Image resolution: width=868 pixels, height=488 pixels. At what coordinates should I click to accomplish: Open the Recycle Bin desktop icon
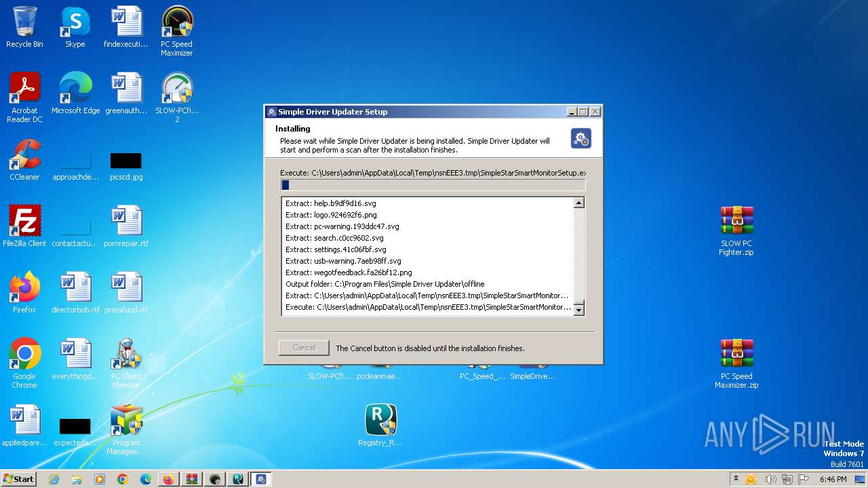tap(24, 27)
